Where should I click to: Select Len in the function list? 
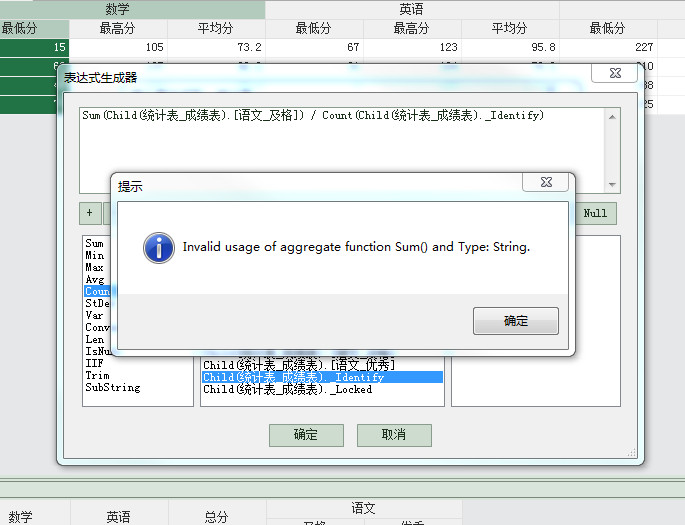[x=95, y=339]
